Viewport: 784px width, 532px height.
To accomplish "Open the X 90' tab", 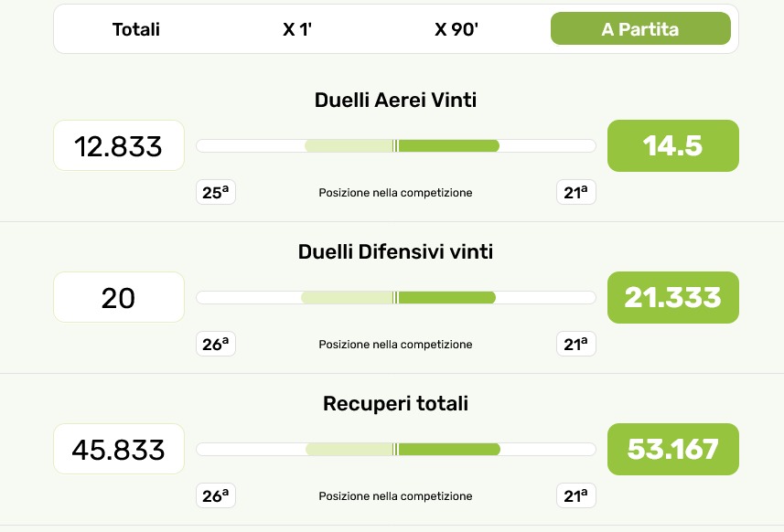I will tap(456, 29).
